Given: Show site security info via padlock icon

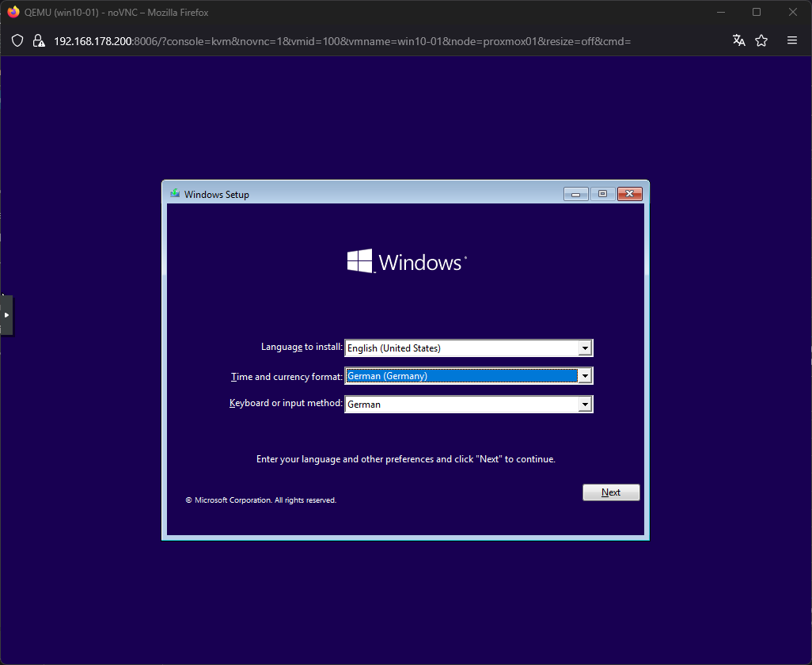Looking at the screenshot, I should pos(38,41).
